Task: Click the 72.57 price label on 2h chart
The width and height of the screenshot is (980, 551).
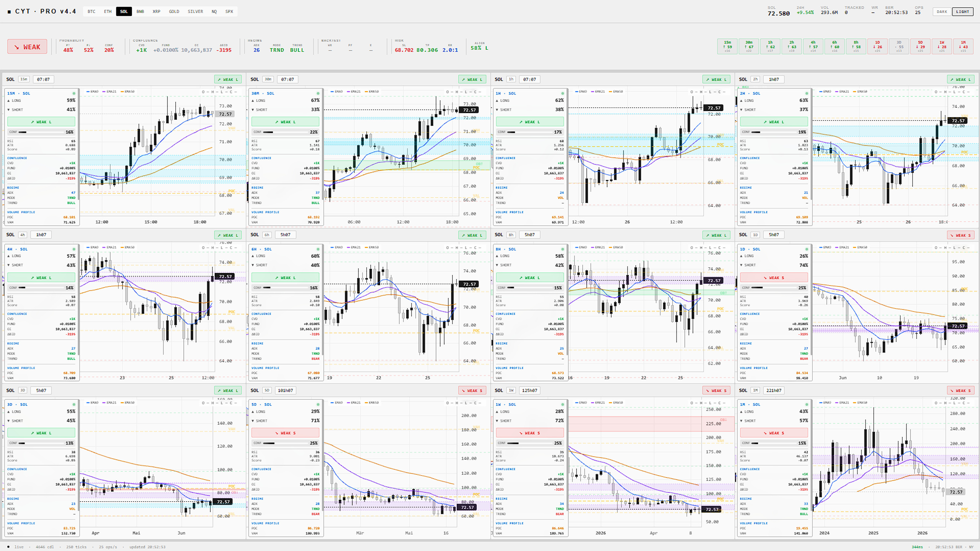Action: coord(958,121)
